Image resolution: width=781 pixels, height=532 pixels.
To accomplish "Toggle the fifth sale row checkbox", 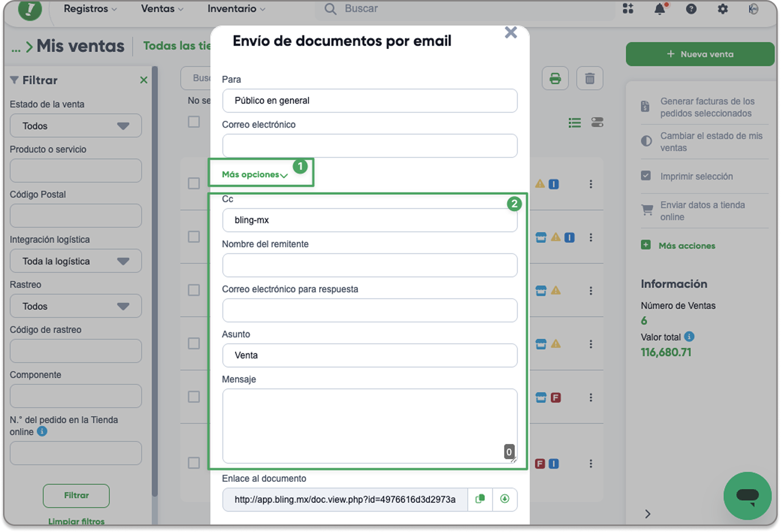I will tap(194, 397).
